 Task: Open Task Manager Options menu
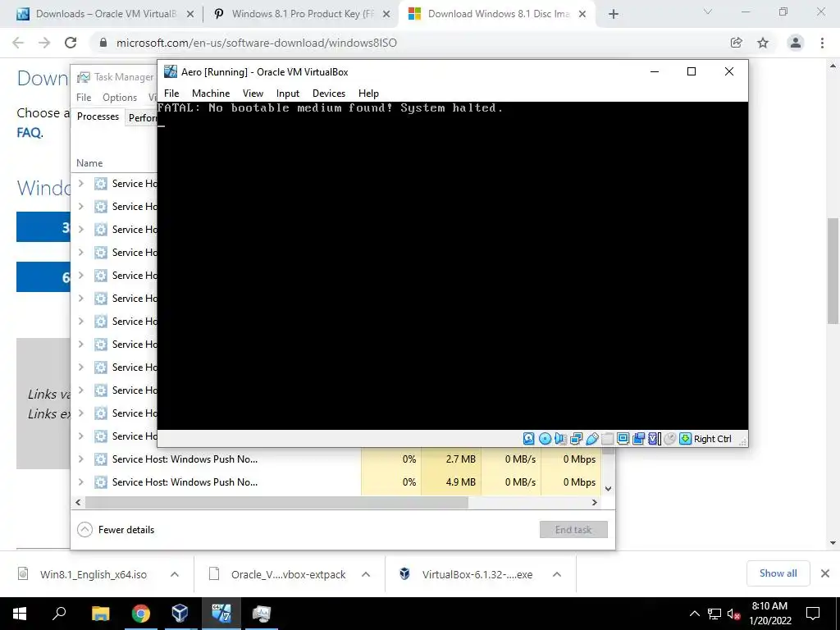click(120, 98)
